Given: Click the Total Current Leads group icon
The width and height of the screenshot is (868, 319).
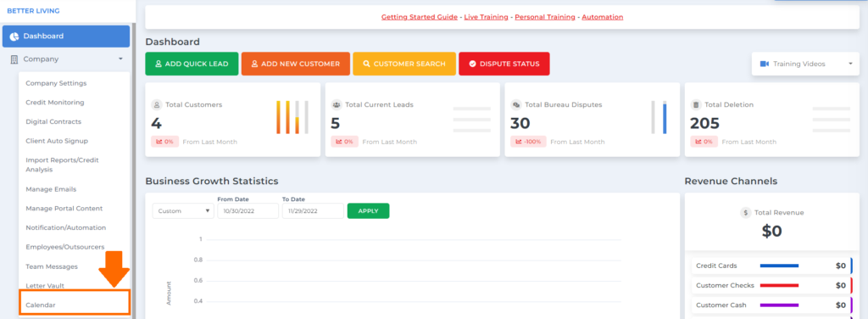Looking at the screenshot, I should click(336, 104).
